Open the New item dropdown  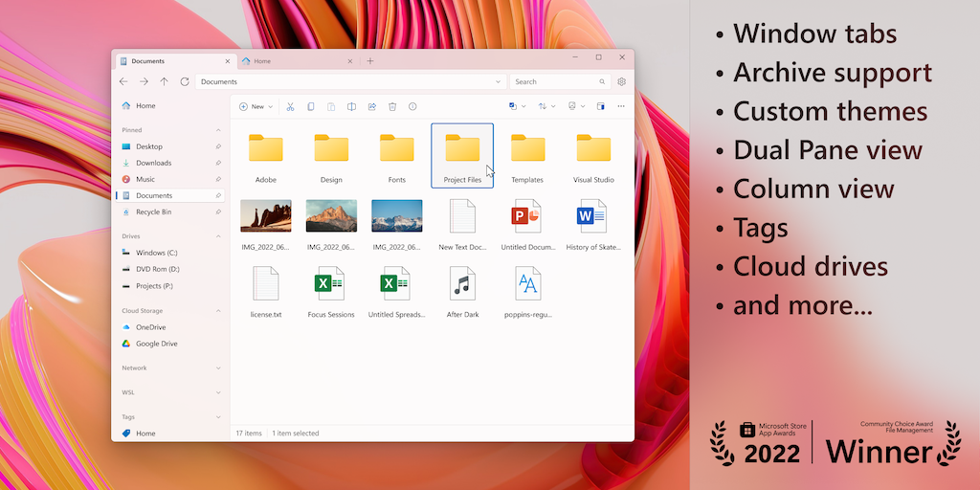click(x=256, y=106)
